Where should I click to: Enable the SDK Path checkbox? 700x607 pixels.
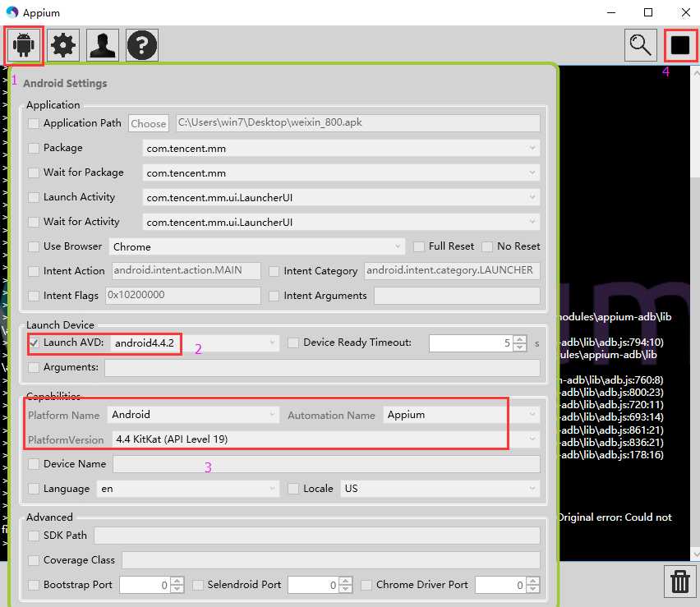34,536
